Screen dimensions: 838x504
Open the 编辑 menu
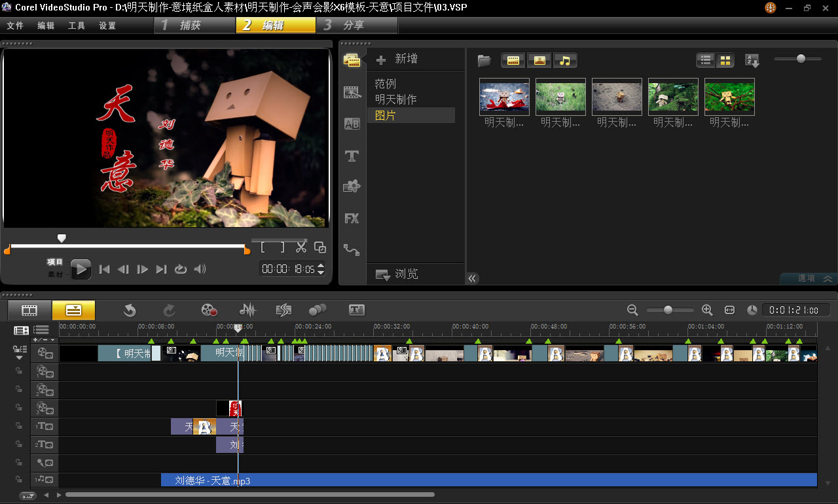point(46,26)
